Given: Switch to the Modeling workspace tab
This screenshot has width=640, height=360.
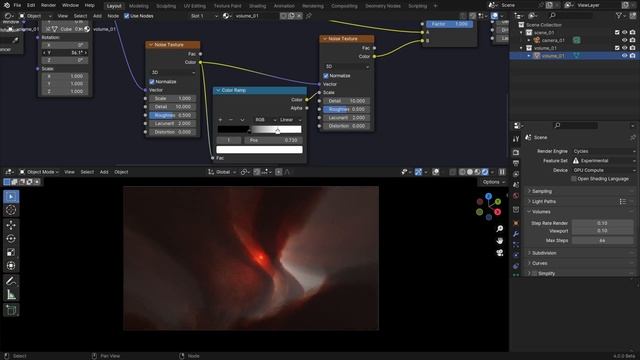Looking at the screenshot, I should tap(139, 6).
